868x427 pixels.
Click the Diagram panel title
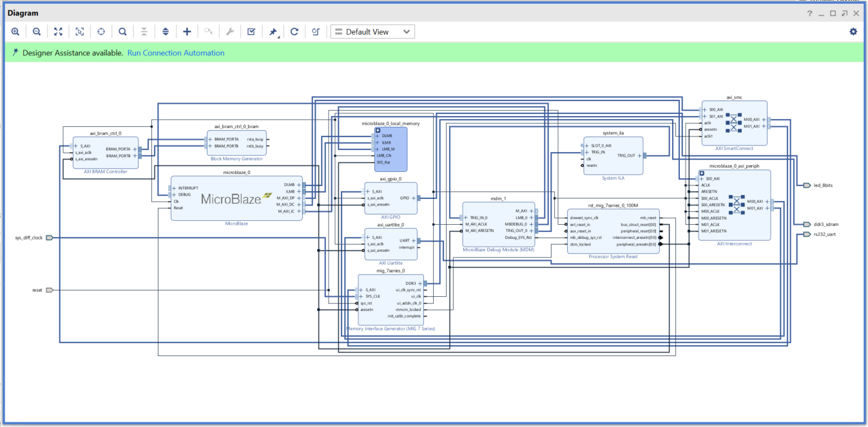(23, 13)
